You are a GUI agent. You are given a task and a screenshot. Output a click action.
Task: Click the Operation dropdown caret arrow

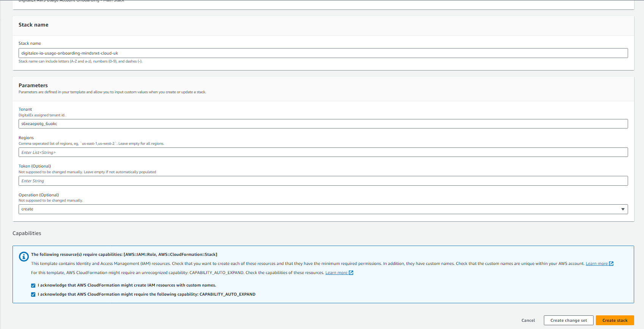point(622,209)
